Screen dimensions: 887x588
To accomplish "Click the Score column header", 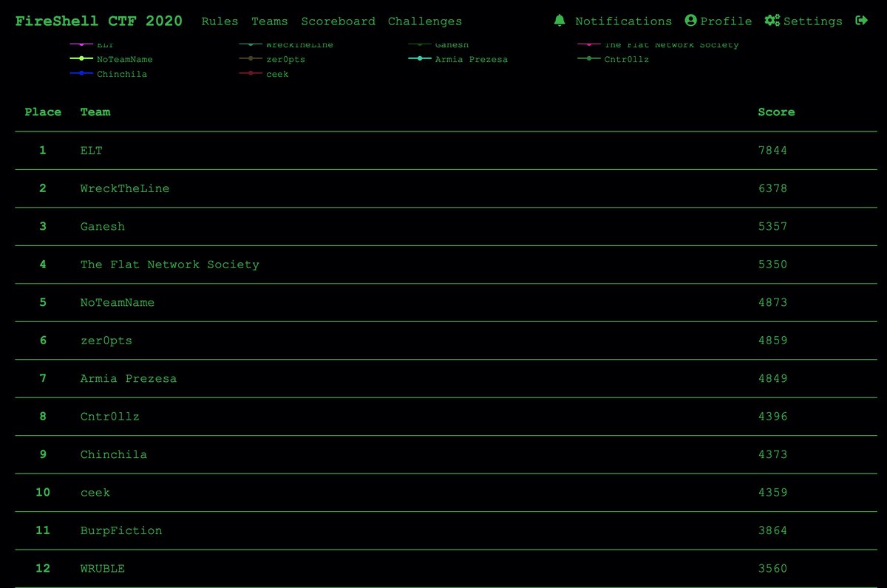I will tap(776, 112).
